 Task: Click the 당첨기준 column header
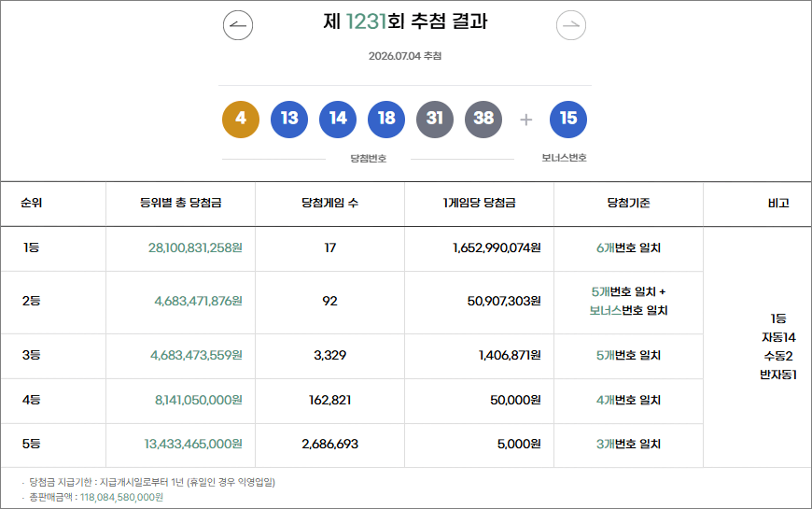pos(628,203)
